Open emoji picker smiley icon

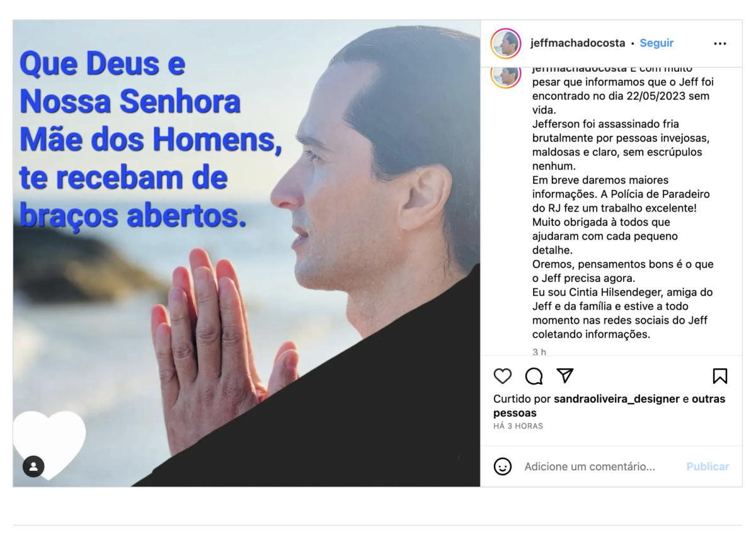(x=502, y=466)
